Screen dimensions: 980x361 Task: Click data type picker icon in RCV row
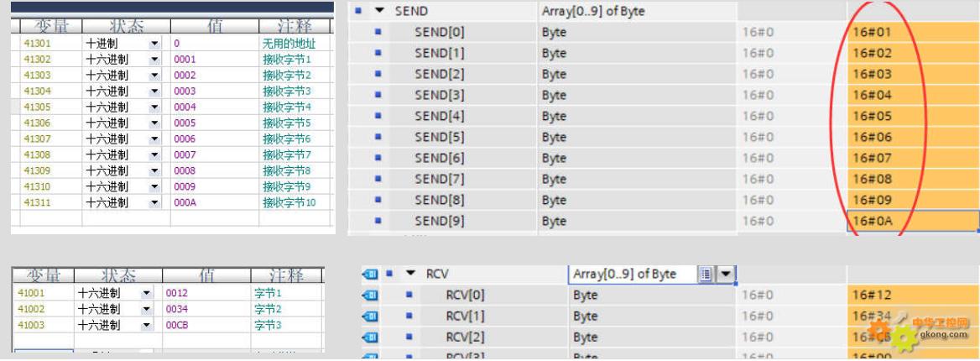tap(706, 274)
